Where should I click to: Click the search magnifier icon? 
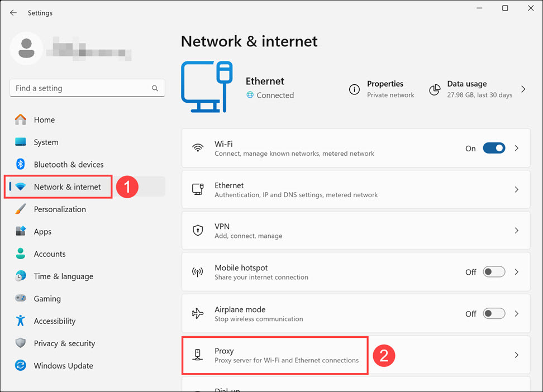(155, 88)
